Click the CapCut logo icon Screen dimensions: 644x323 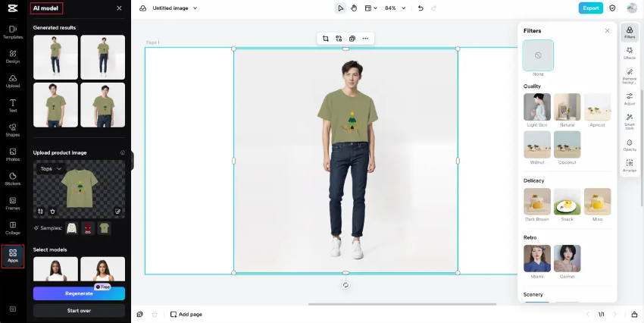pos(13,8)
